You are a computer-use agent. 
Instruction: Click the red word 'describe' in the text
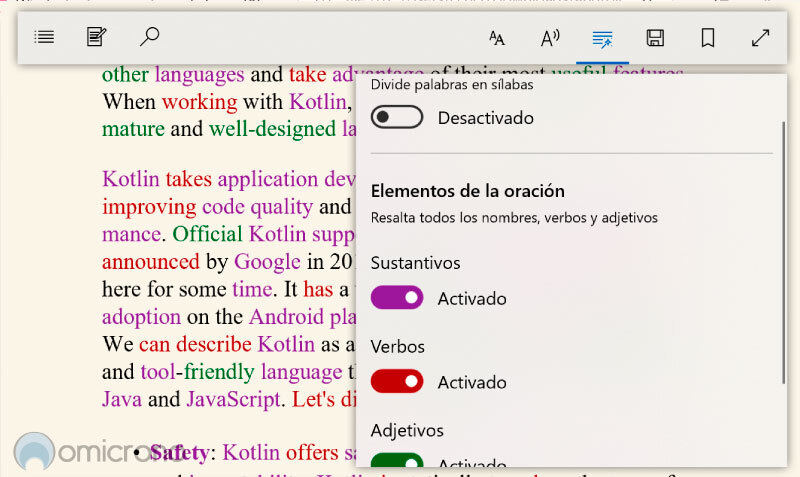(214, 344)
